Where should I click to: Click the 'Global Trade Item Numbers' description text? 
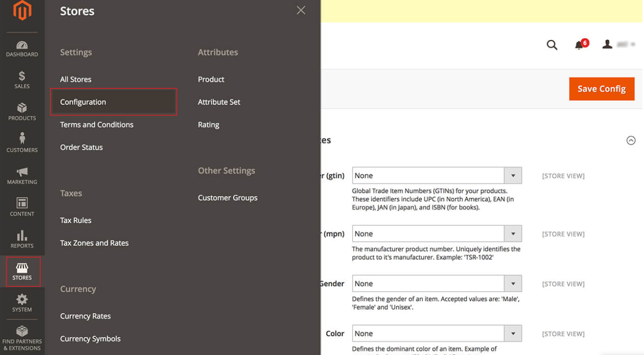coord(433,199)
